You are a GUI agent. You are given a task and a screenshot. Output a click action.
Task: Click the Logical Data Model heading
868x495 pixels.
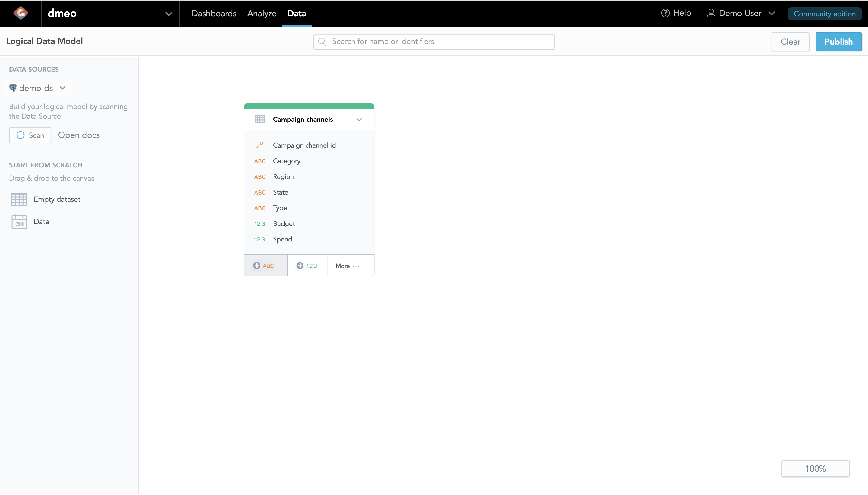click(44, 41)
